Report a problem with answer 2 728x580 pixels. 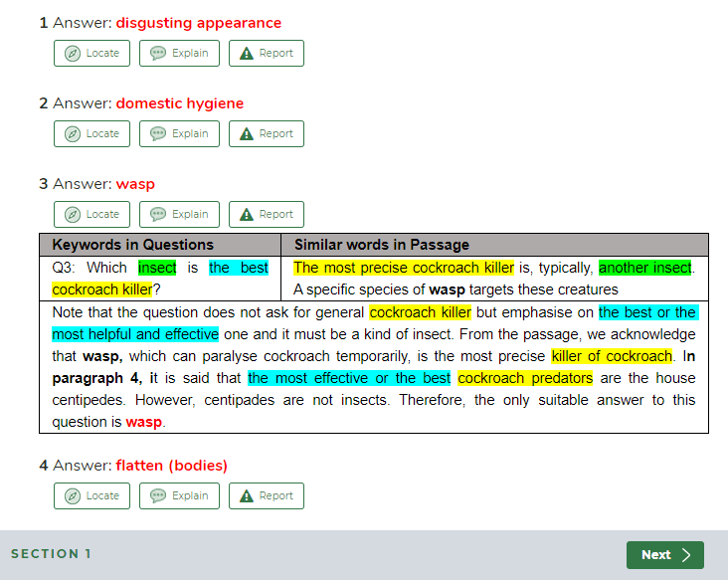(x=266, y=134)
